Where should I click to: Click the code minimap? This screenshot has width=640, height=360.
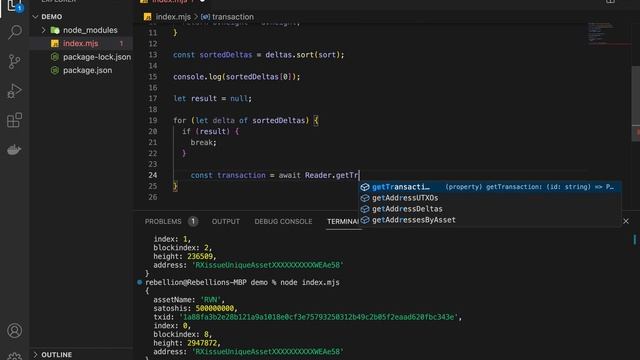tap(601, 33)
